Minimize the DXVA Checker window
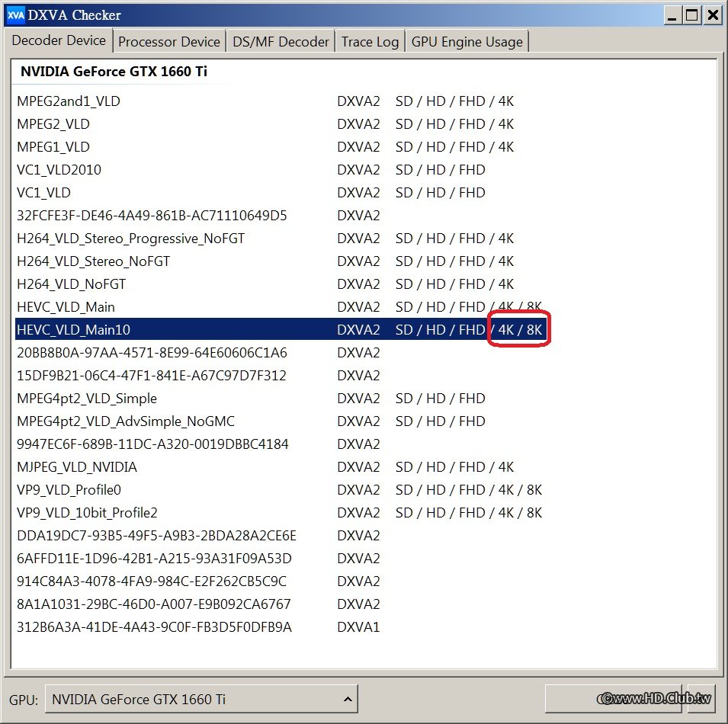 coord(672,15)
